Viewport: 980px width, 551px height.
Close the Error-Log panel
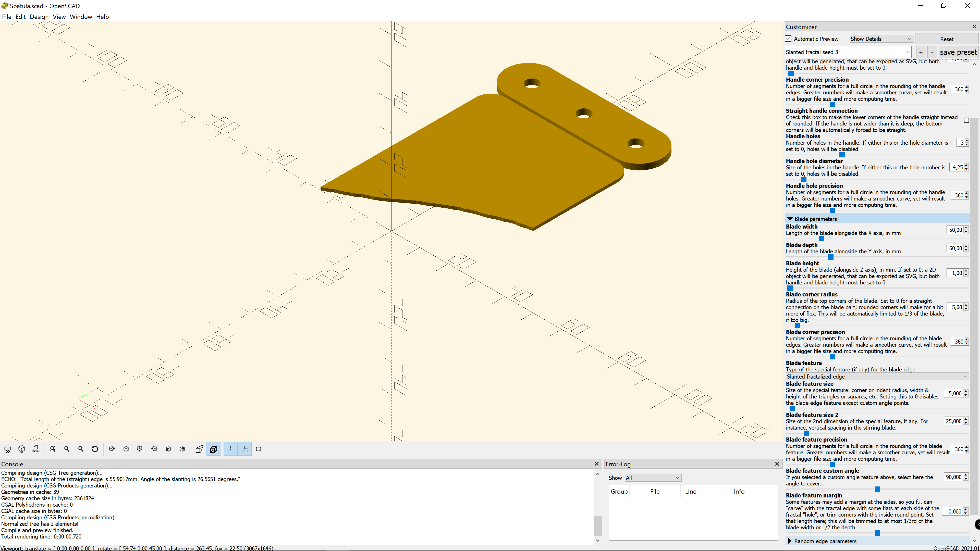coord(777,464)
